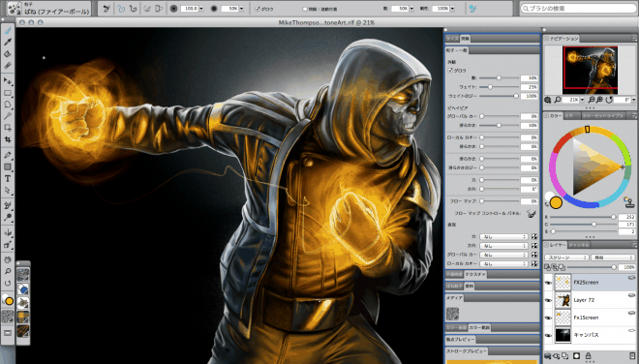
Task: Toggle the グロウ checkbox in property bar
Action: (x=258, y=9)
